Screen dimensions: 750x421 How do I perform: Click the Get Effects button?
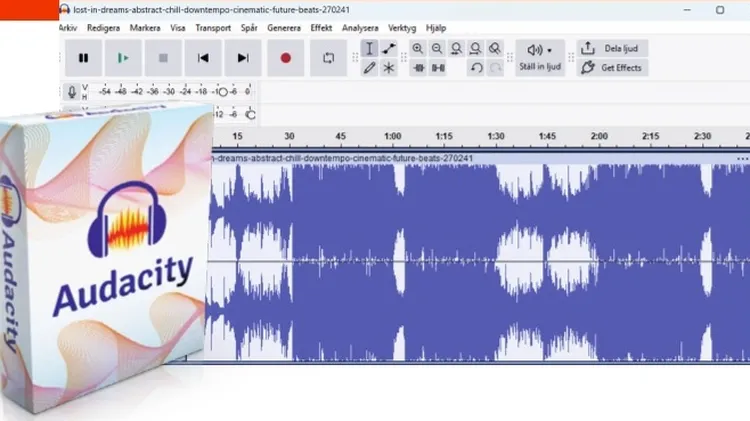click(612, 68)
